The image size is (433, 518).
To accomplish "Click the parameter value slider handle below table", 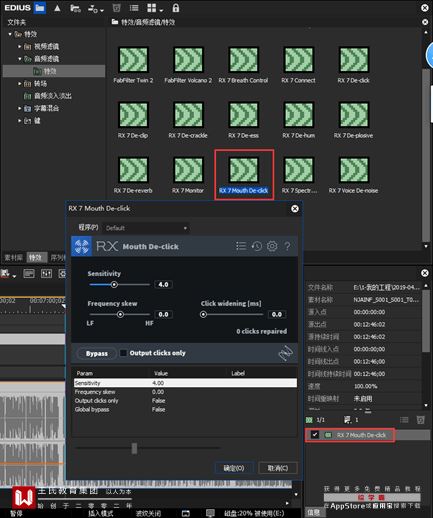I will click(x=134, y=448).
